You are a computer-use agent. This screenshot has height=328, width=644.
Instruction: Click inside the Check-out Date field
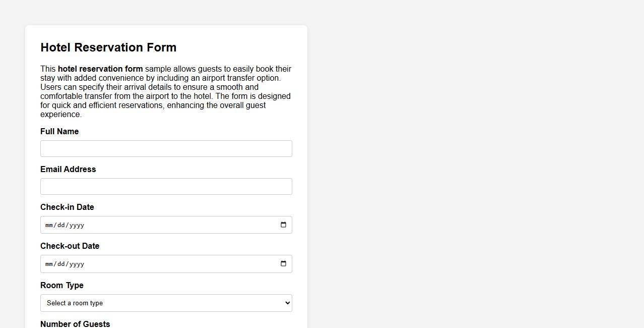[x=151, y=263]
